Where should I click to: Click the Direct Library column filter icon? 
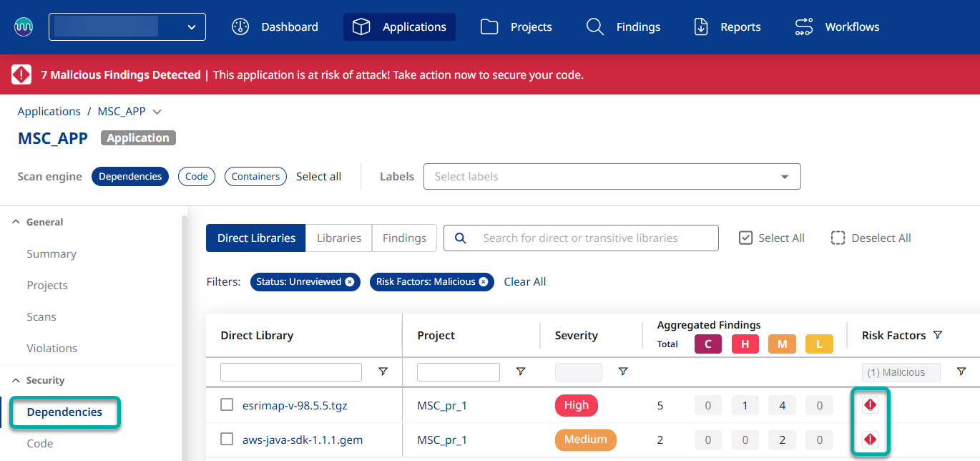tap(383, 372)
